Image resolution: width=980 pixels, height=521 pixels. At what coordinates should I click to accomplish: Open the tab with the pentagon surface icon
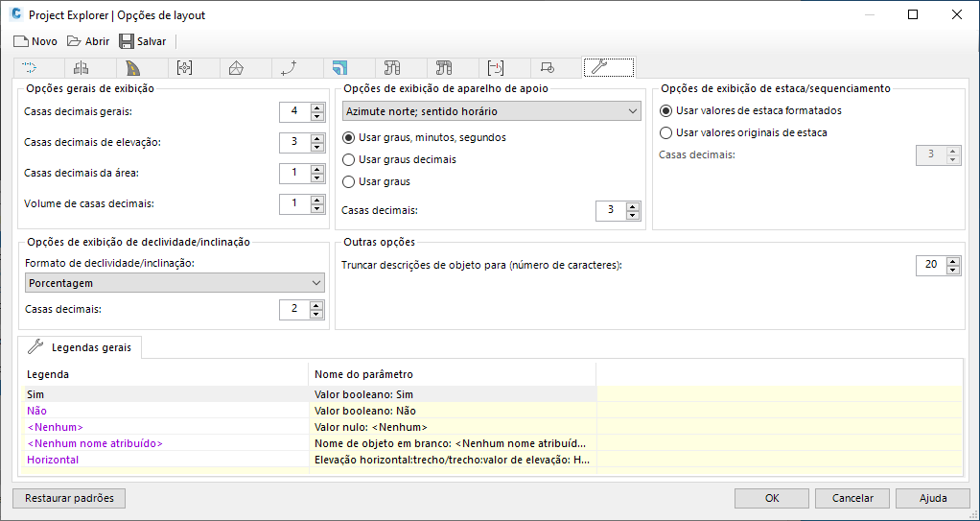(236, 67)
